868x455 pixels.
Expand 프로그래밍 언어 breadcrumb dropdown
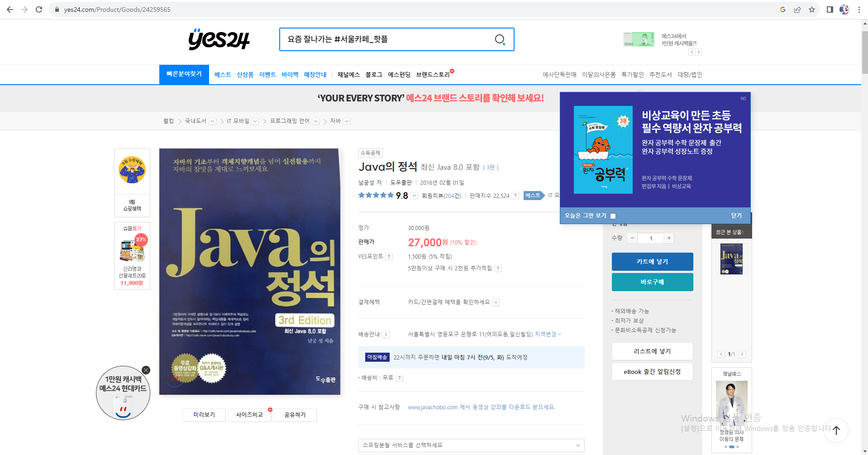(316, 121)
